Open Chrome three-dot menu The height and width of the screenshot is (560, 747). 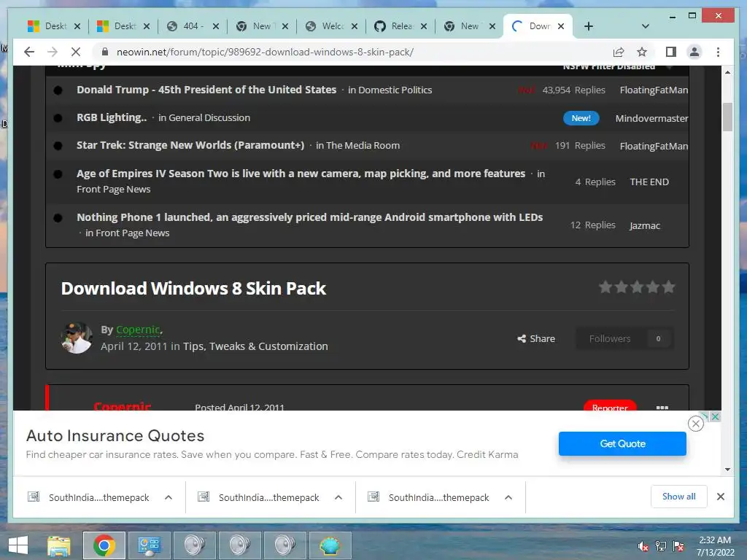(718, 52)
